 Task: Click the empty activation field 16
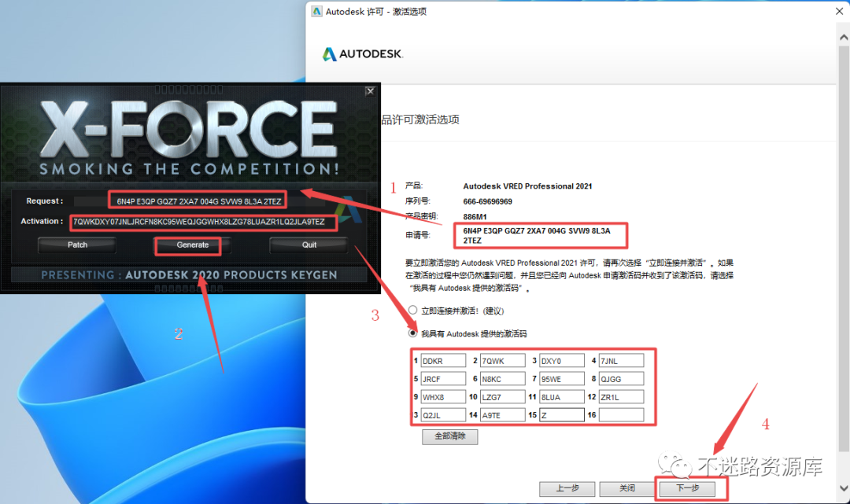tap(621, 415)
